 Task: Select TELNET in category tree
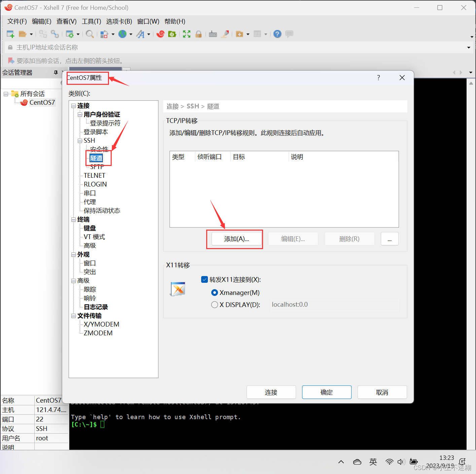click(x=95, y=176)
